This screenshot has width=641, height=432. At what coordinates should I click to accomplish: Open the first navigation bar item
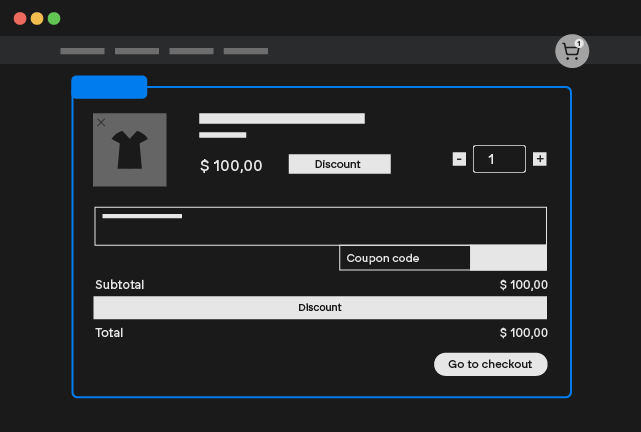coord(82,51)
